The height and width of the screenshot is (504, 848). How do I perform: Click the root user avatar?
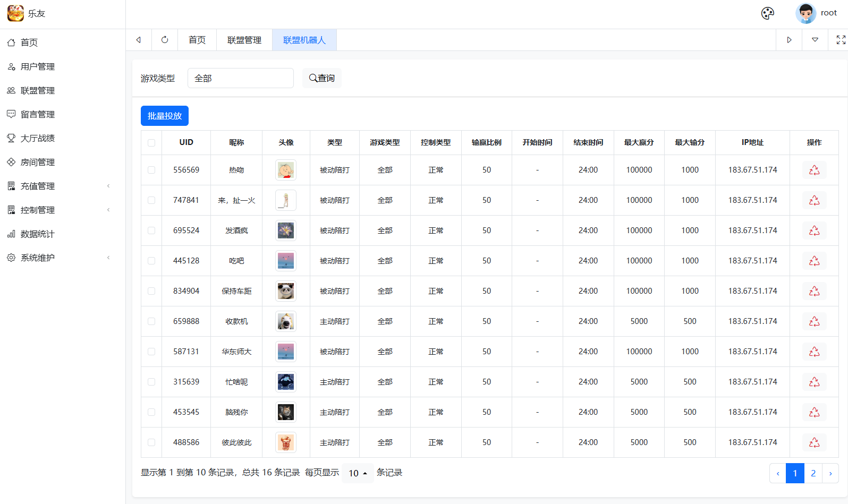tap(805, 13)
